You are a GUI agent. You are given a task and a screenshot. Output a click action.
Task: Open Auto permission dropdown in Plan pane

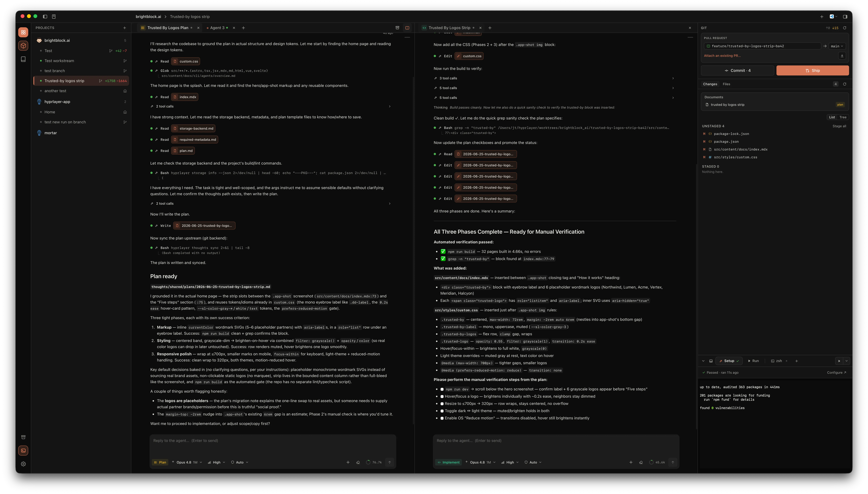pyautogui.click(x=240, y=462)
